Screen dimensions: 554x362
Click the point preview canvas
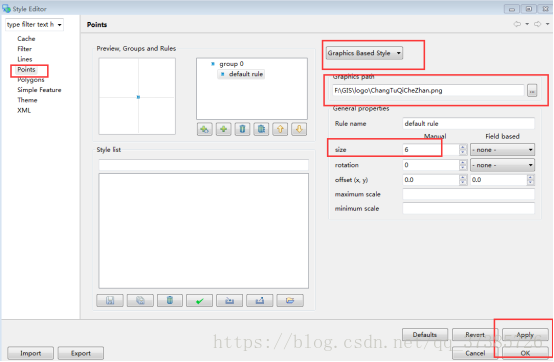[137, 96]
